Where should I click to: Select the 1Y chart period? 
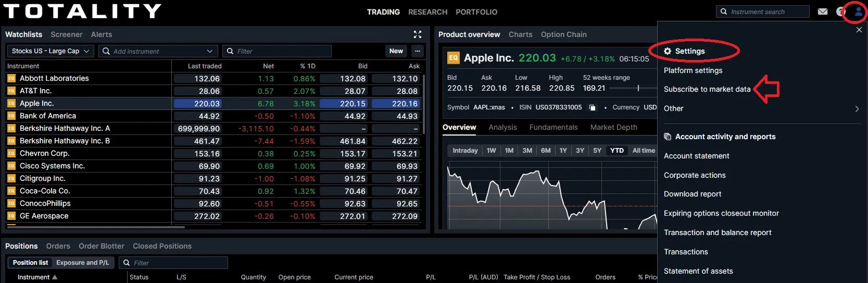click(x=563, y=151)
